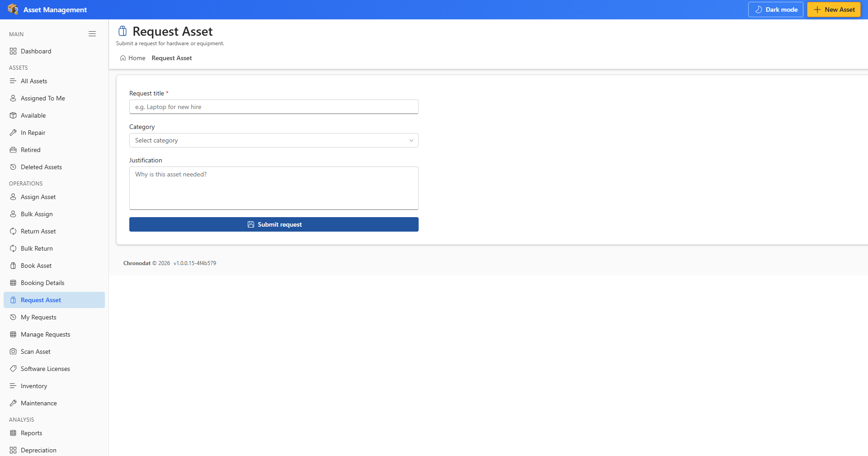Click the Dashboard grid icon
Viewport: 868px width, 456px height.
pos(13,51)
